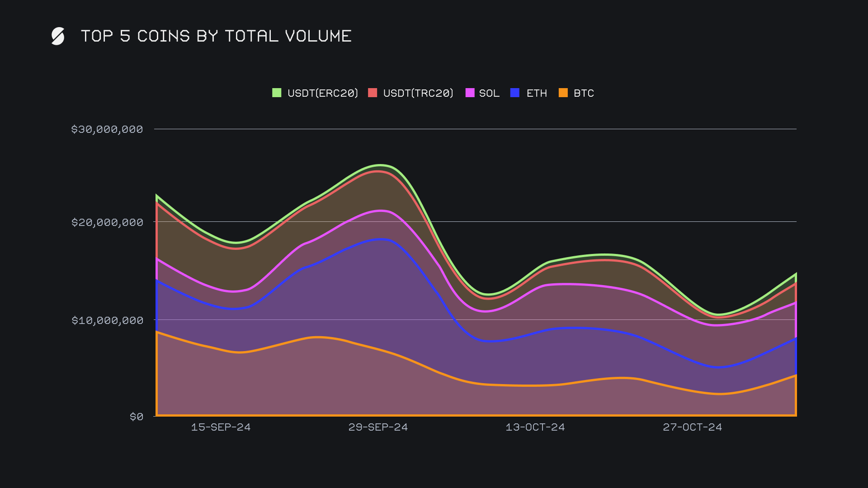868x488 pixels.
Task: Click the logo icon beside the title
Action: pos(58,36)
